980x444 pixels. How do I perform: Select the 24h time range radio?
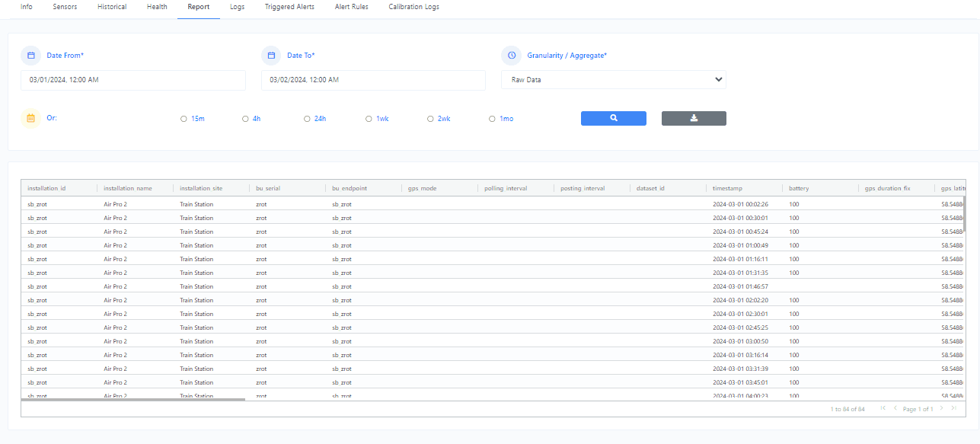[307, 119]
